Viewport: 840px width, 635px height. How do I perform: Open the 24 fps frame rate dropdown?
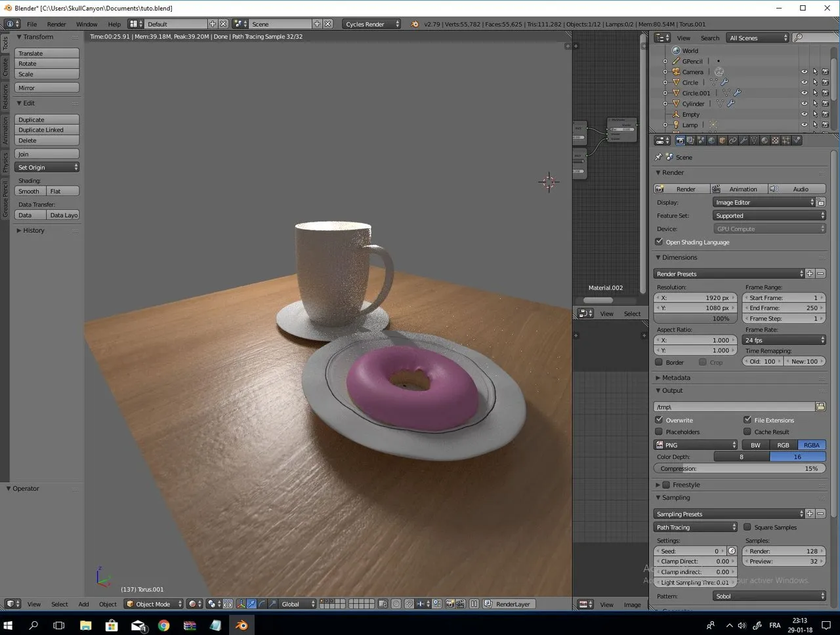click(784, 340)
